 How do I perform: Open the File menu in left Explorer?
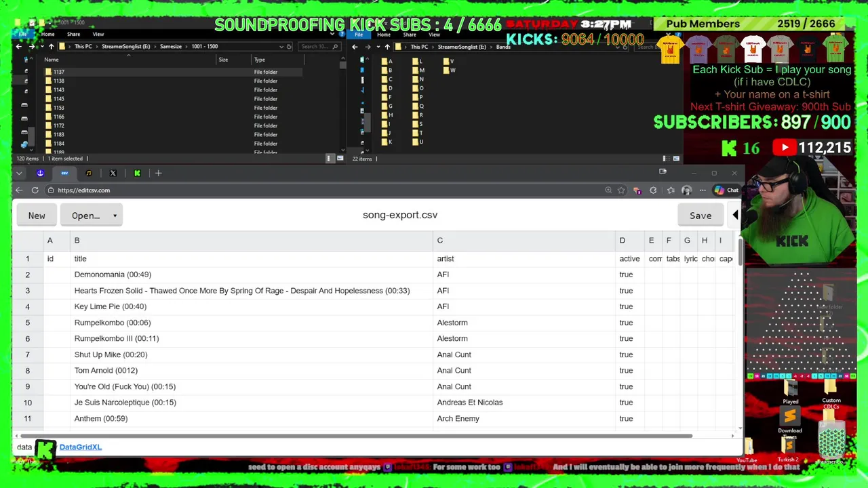(x=22, y=34)
